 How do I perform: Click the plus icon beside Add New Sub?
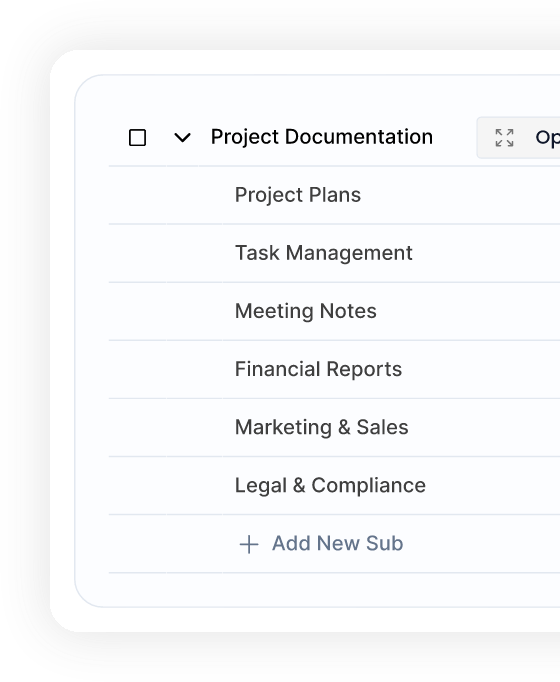[249, 544]
